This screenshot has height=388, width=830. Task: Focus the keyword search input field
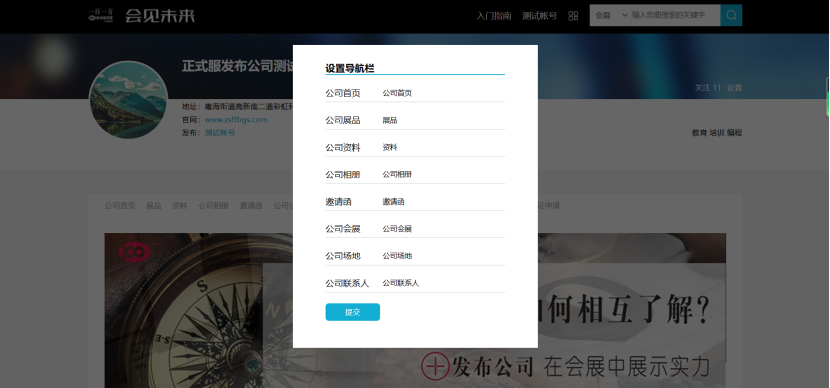click(x=675, y=15)
